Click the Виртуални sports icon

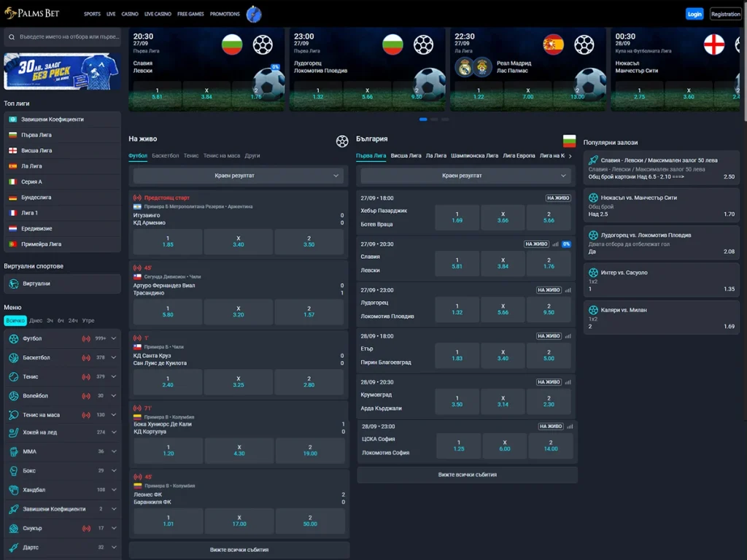pyautogui.click(x=14, y=284)
